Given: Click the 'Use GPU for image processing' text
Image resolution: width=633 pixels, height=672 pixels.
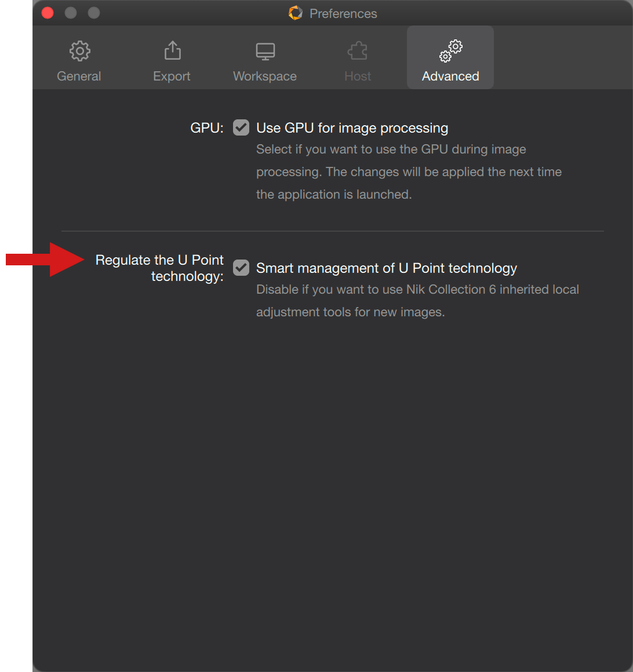Looking at the screenshot, I should point(352,127).
